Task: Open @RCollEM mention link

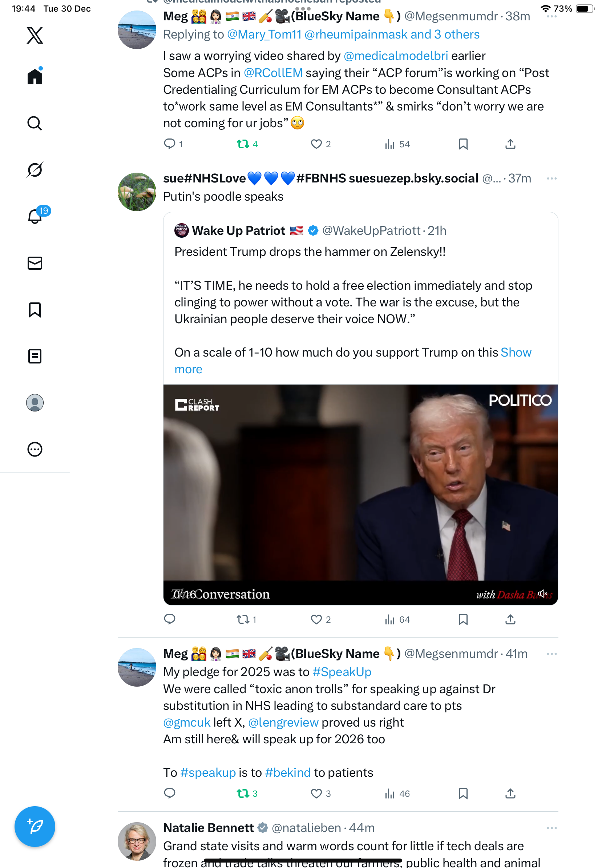Action: coord(273,73)
